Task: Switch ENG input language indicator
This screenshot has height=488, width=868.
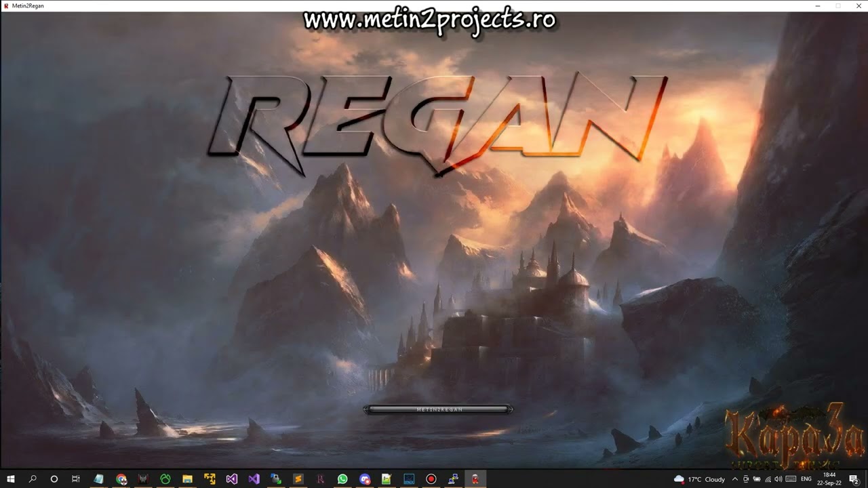Action: pos(806,479)
